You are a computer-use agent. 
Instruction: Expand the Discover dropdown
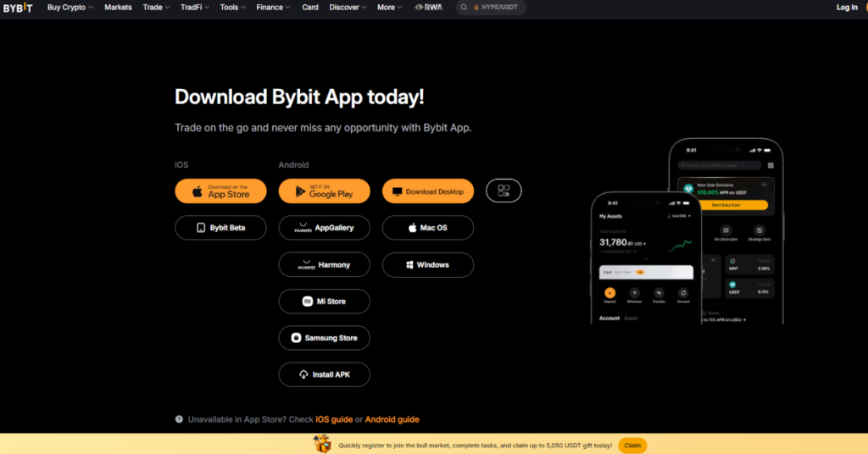348,7
